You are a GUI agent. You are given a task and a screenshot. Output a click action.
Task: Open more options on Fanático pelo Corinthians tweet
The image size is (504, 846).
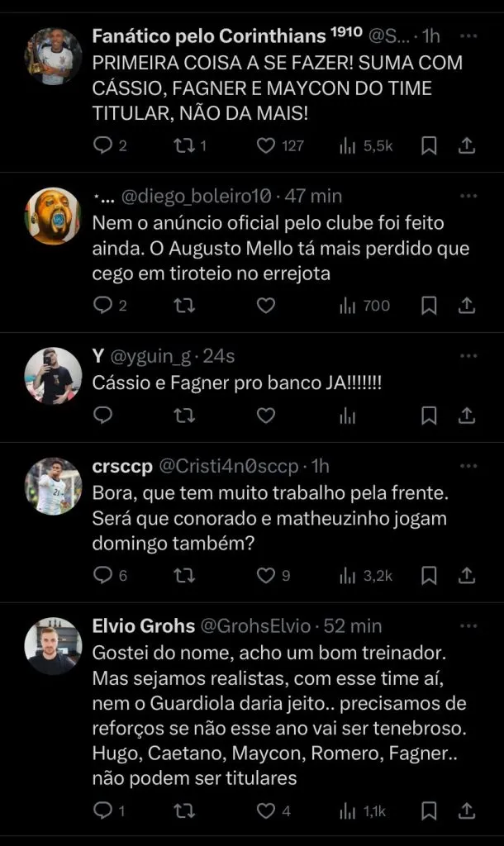click(x=468, y=37)
